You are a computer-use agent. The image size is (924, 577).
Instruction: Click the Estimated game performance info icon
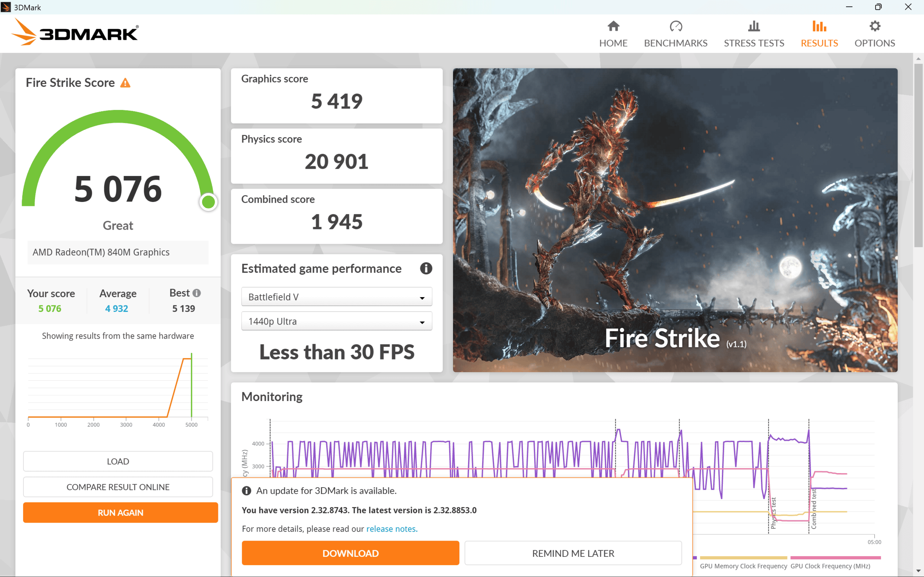click(x=426, y=268)
